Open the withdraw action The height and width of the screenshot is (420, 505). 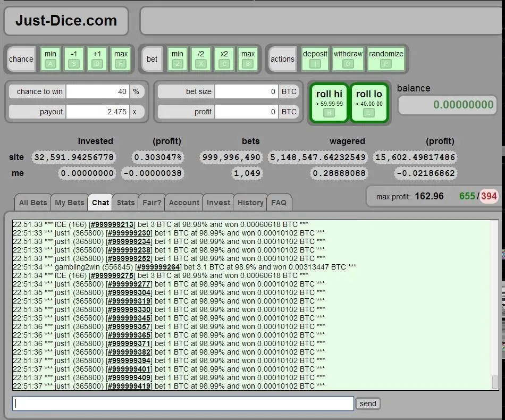click(348, 58)
